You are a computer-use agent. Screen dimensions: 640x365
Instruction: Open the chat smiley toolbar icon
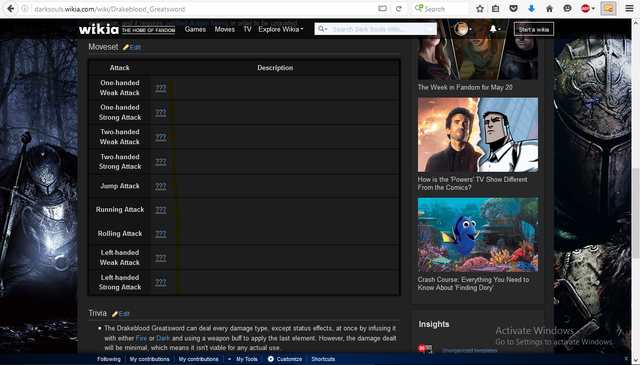tap(567, 9)
